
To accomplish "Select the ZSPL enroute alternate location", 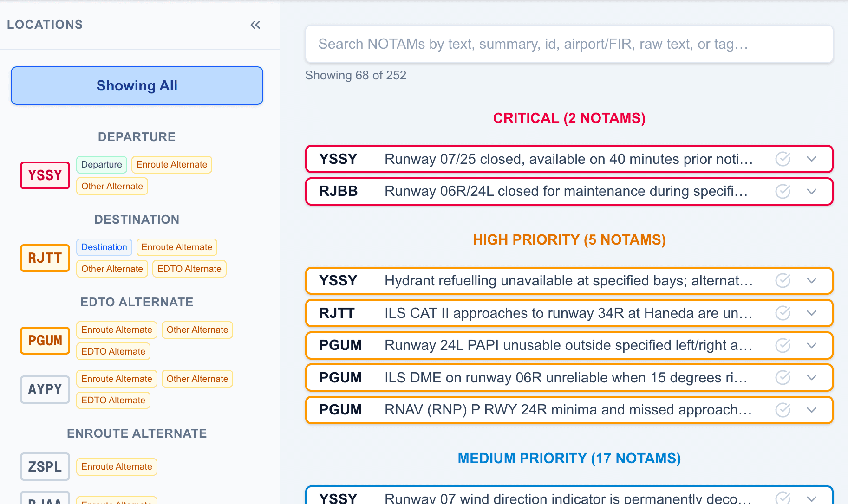I will 45,466.
